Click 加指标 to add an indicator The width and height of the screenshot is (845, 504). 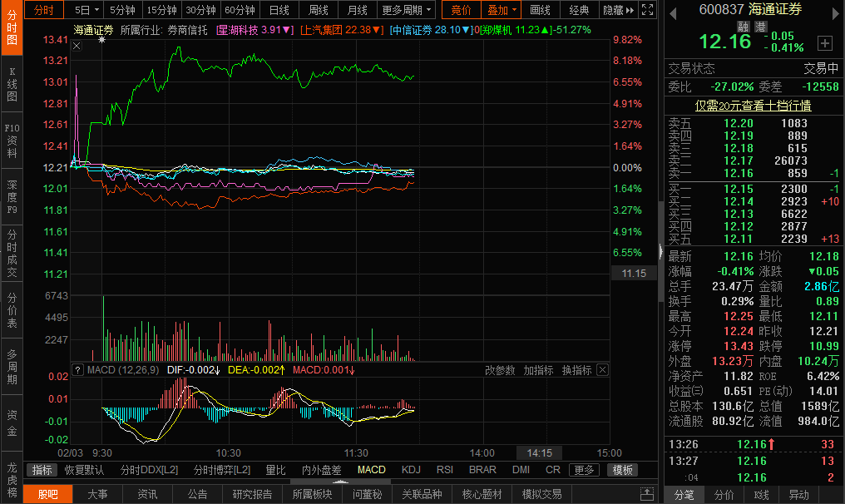(x=538, y=370)
